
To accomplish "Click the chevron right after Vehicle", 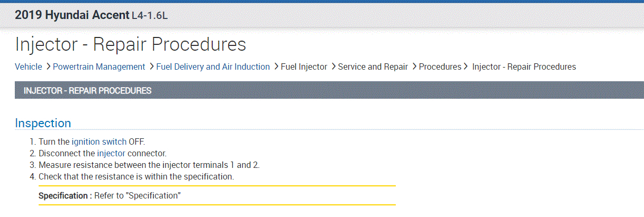I will tap(48, 67).
